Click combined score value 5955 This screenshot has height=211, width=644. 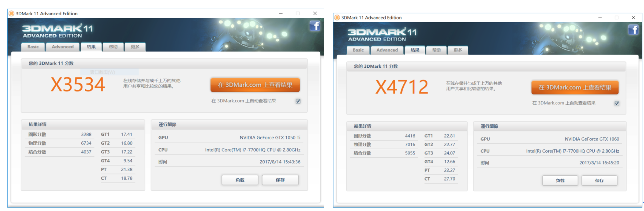(410, 153)
